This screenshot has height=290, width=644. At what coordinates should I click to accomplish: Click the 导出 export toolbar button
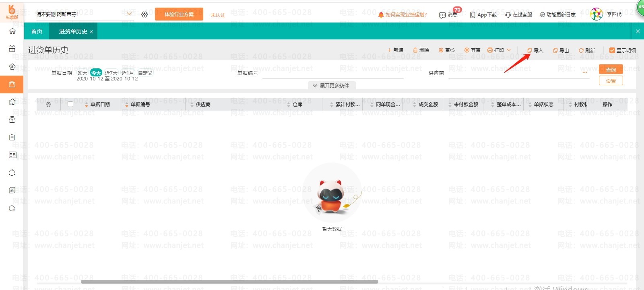click(561, 50)
